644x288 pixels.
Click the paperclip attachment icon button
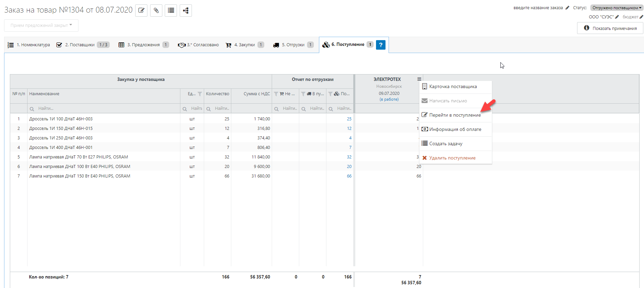(x=156, y=11)
